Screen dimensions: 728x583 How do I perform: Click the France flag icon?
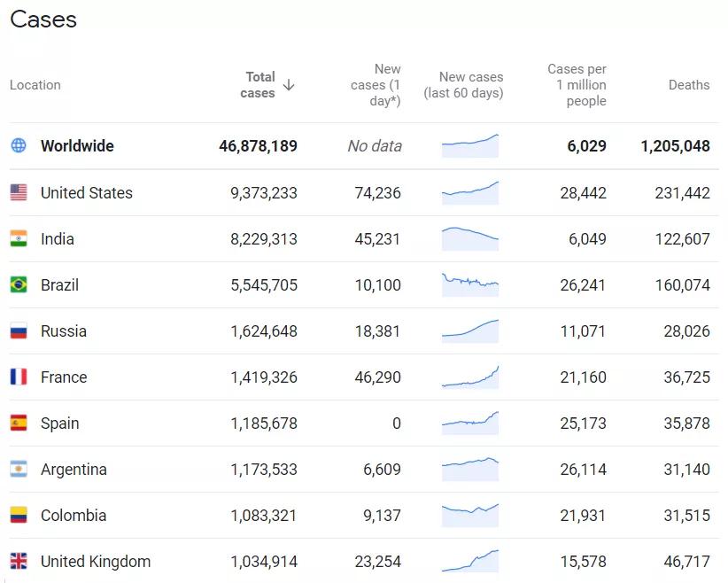[19, 377]
